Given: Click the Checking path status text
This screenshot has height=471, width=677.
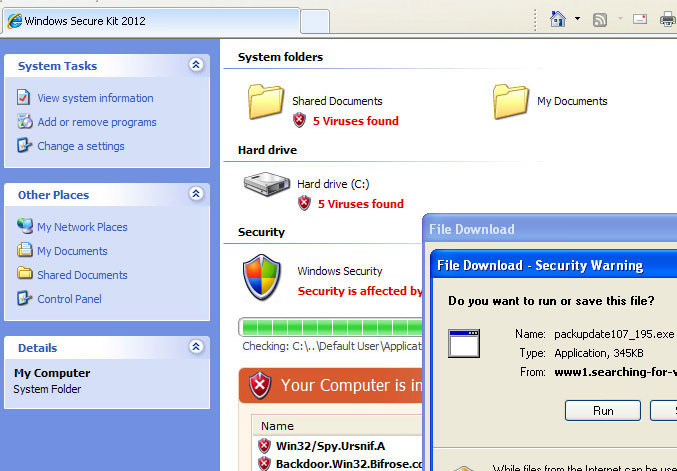Looking at the screenshot, I should pyautogui.click(x=332, y=346).
